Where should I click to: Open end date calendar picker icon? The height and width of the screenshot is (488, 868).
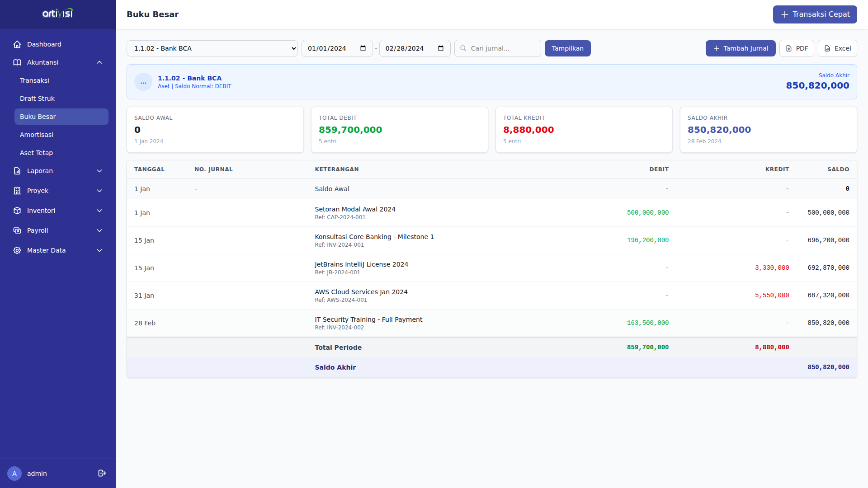tap(441, 48)
